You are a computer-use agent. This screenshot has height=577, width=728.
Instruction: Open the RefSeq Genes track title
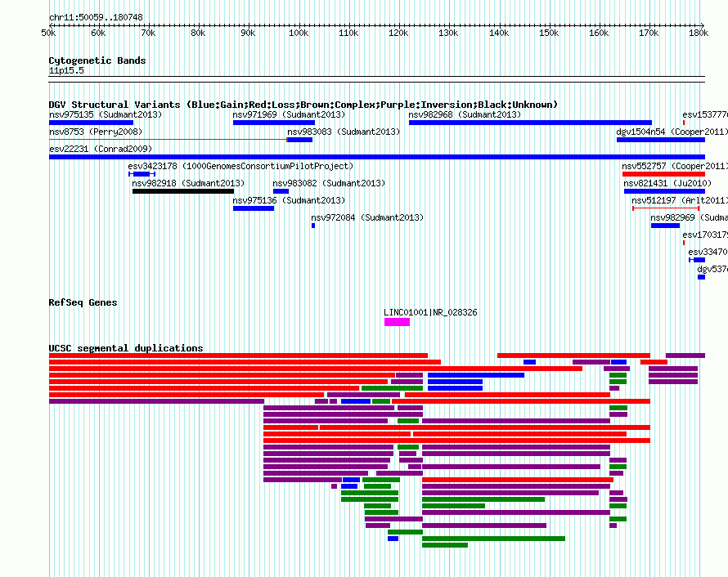(x=83, y=302)
